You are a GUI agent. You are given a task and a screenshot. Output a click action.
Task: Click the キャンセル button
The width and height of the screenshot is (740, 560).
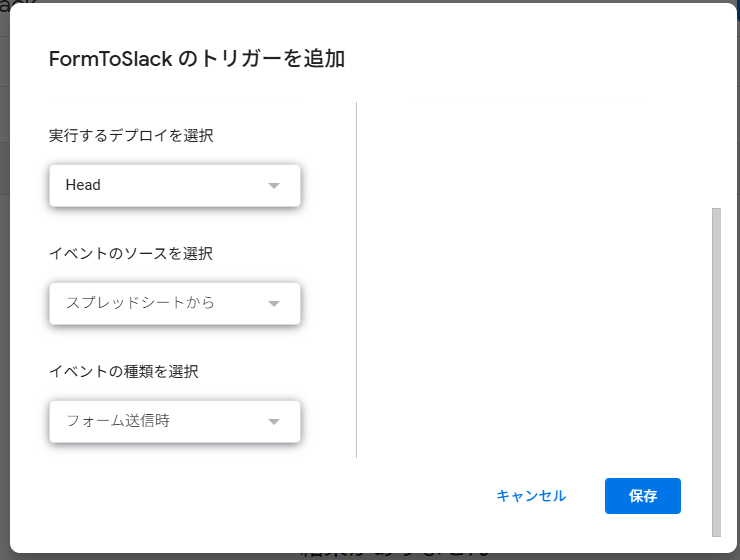coord(531,496)
